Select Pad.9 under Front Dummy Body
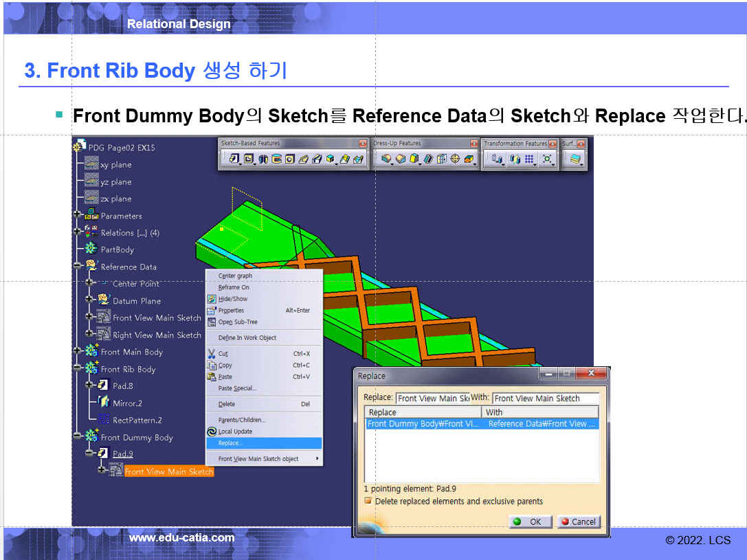Viewport: 747px width, 560px height. click(122, 454)
